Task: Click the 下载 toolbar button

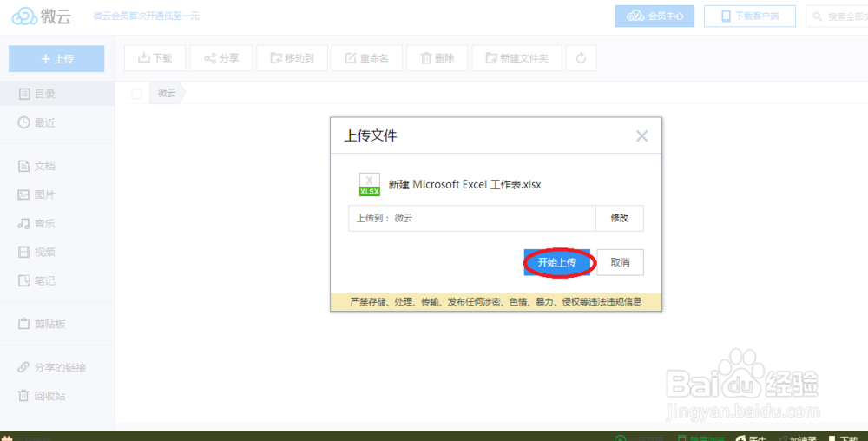Action: pos(155,58)
